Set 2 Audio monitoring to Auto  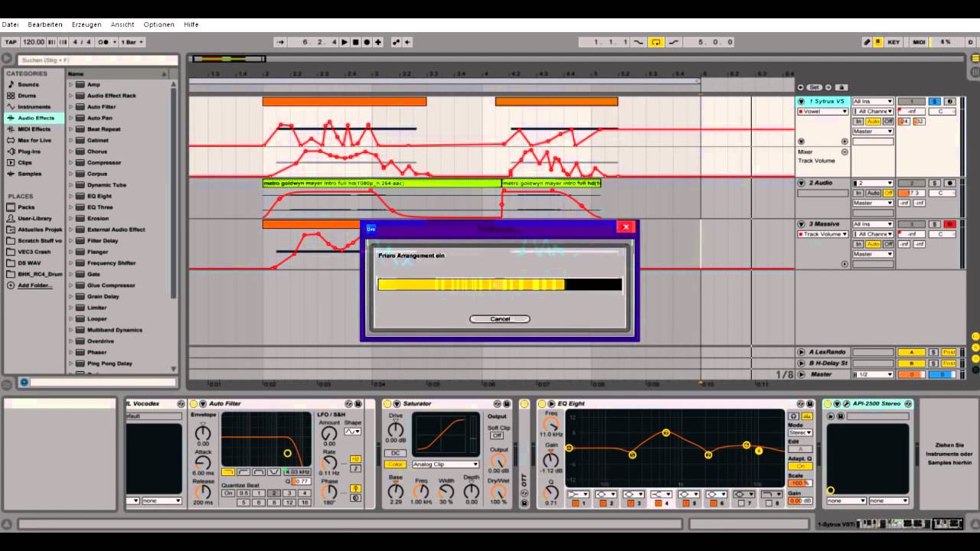[874, 193]
